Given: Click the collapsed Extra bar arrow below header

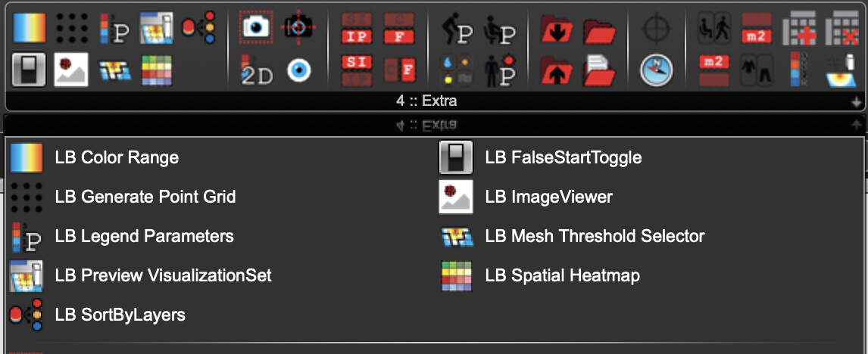Looking at the screenshot, I should pos(857,125).
